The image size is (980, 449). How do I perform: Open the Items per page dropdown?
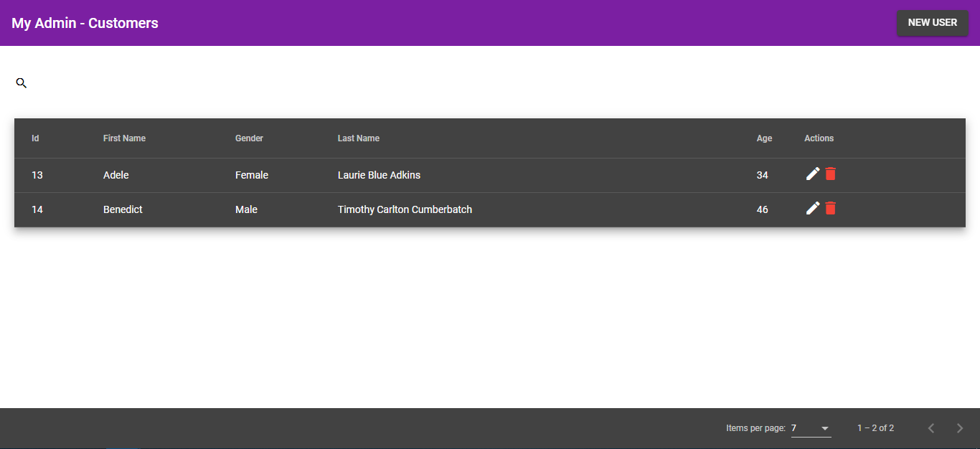(811, 428)
